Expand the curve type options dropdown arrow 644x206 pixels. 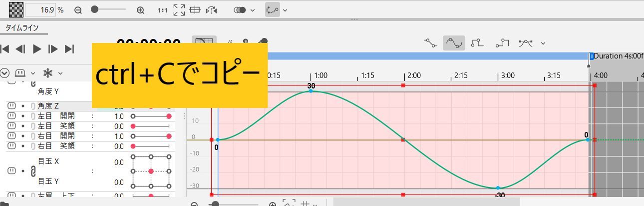click(543, 43)
